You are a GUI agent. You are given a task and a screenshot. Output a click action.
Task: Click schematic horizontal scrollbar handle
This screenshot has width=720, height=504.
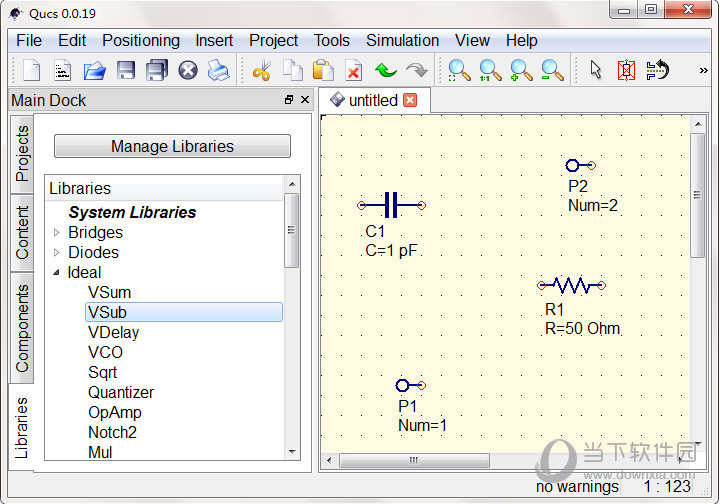(414, 460)
